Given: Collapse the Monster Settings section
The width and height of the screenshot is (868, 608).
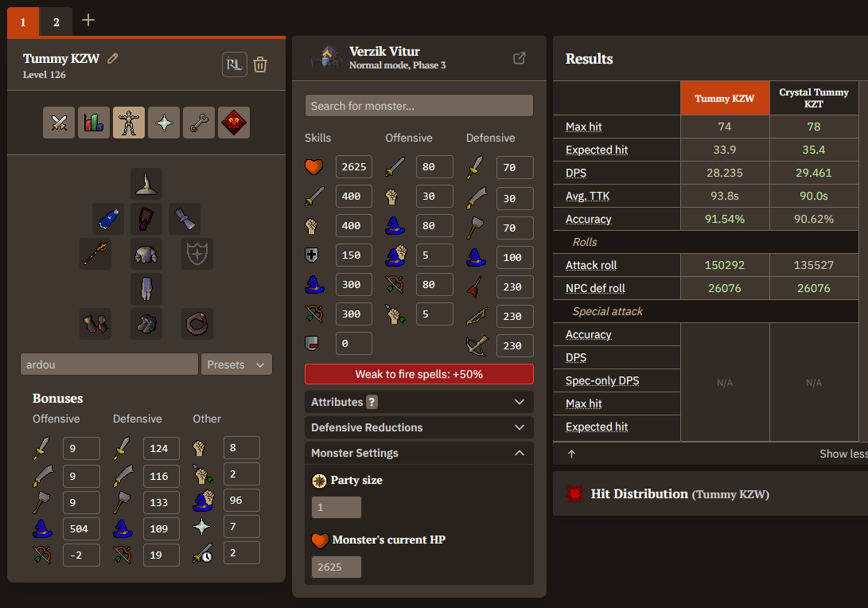Looking at the screenshot, I should tap(419, 453).
